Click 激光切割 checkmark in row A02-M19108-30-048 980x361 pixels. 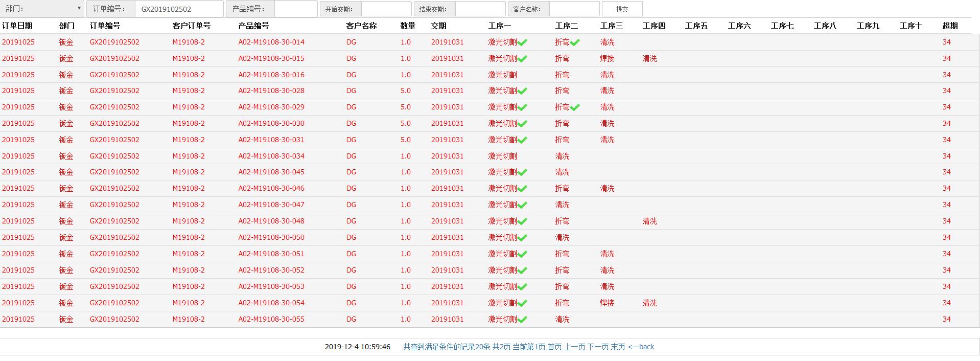(522, 221)
